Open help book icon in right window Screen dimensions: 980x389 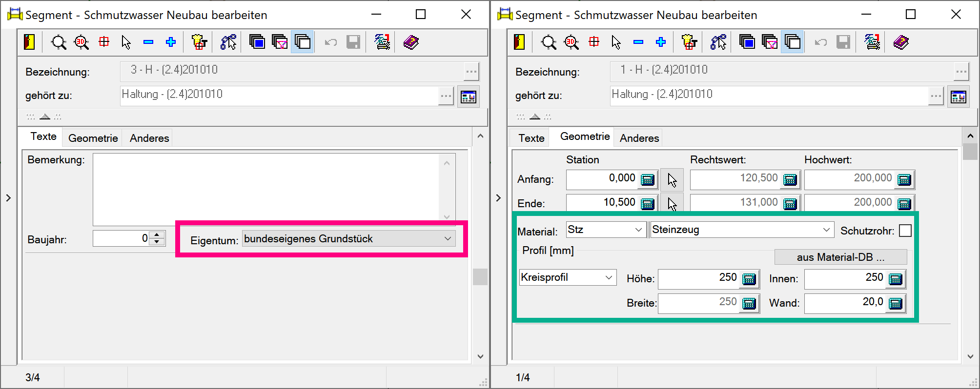coord(901,42)
